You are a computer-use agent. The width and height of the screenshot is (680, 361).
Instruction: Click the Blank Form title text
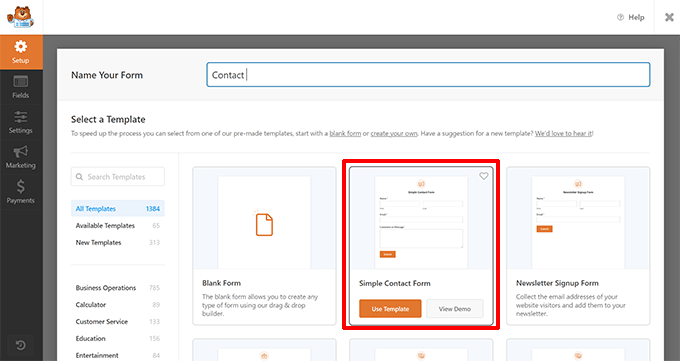(x=221, y=283)
